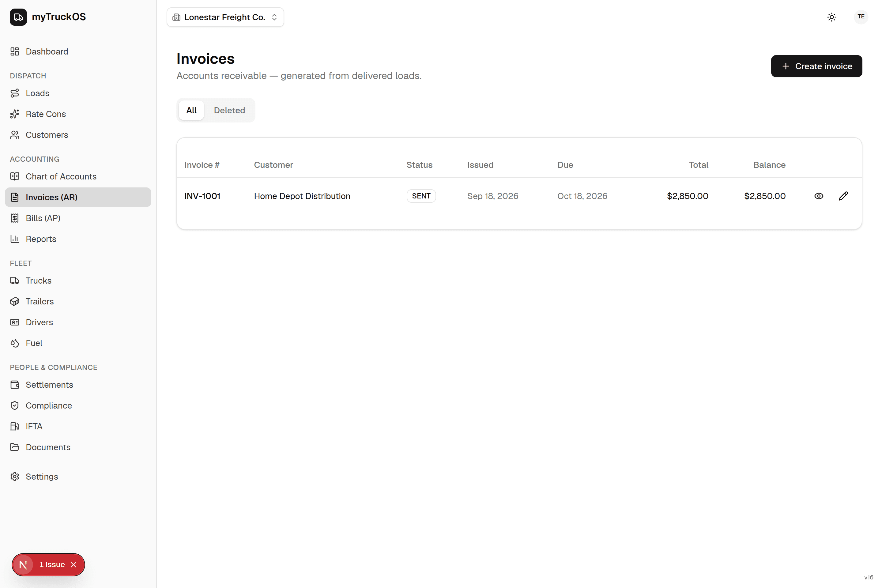Open the IFTA page
Screen dimensions: 882x588
click(78, 426)
